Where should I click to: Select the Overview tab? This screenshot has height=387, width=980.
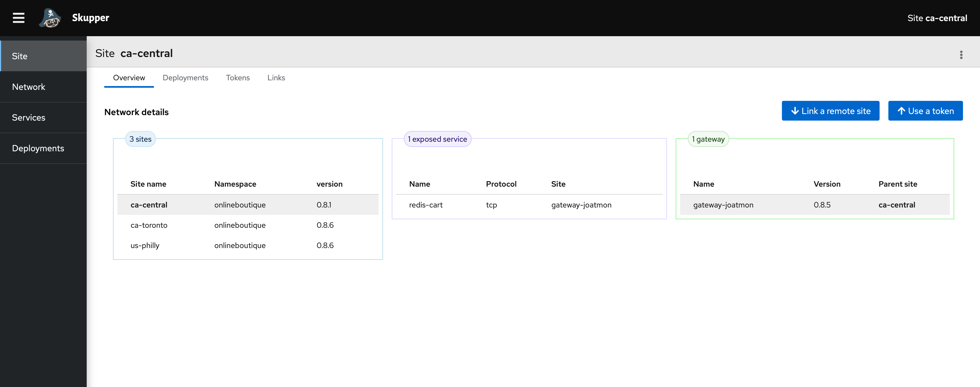pyautogui.click(x=129, y=78)
